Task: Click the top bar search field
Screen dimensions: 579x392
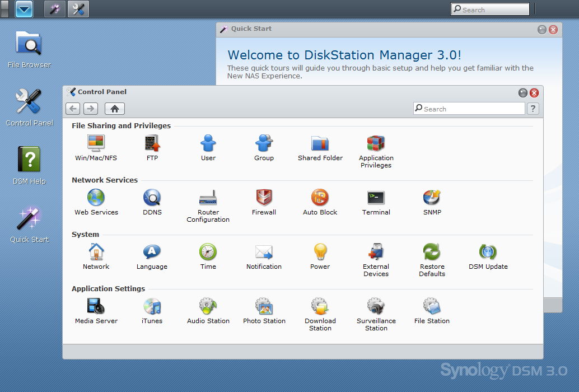Action: (490, 9)
